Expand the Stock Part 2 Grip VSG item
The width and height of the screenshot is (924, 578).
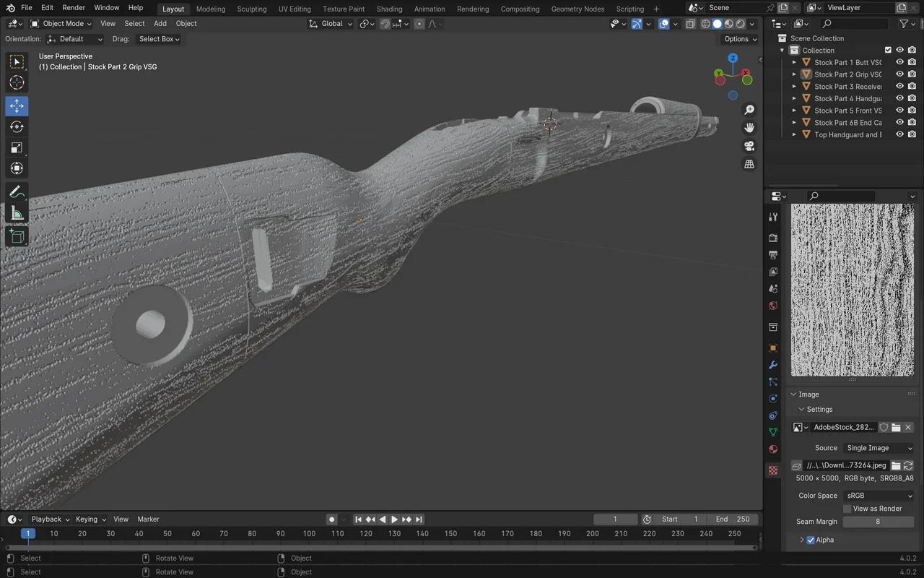[x=794, y=74]
